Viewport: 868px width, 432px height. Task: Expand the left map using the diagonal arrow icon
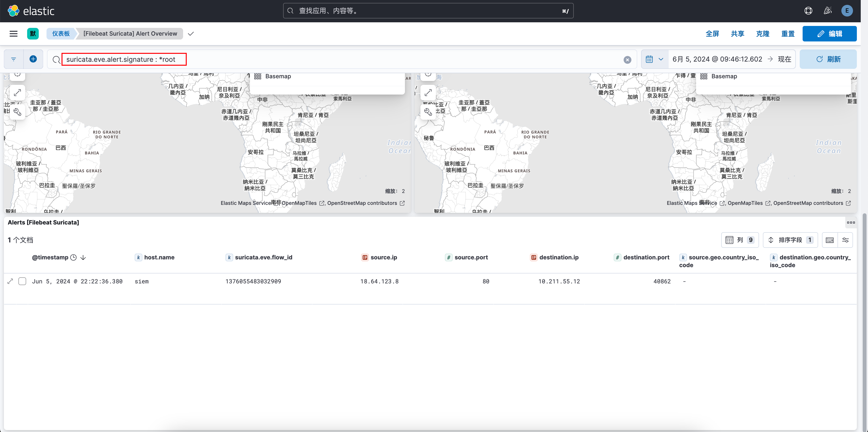pyautogui.click(x=17, y=92)
